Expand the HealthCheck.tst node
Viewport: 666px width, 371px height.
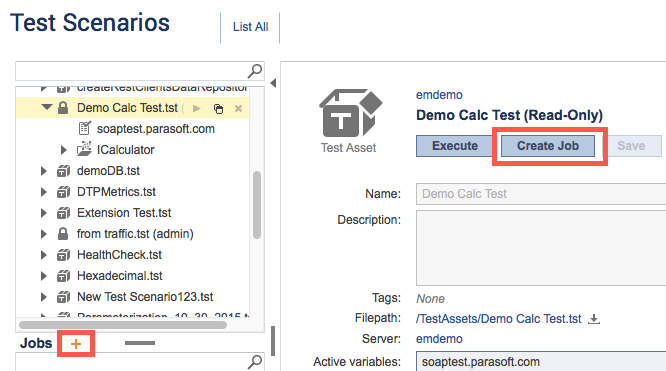click(43, 255)
